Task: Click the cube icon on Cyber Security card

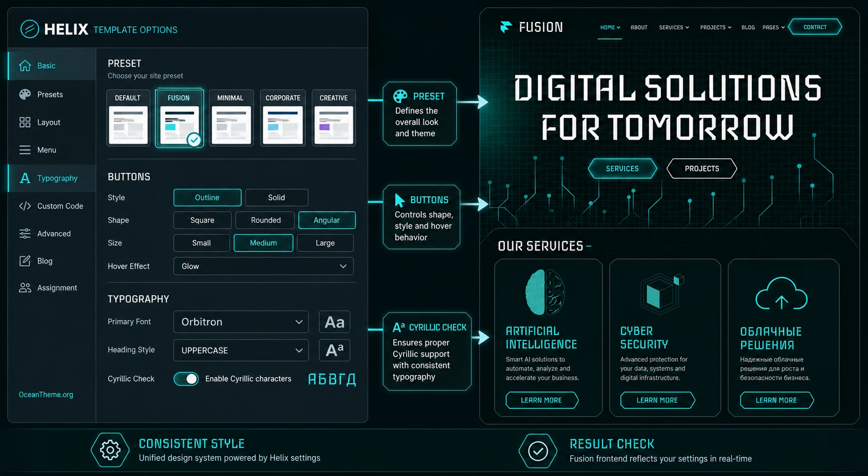Action: [662, 293]
